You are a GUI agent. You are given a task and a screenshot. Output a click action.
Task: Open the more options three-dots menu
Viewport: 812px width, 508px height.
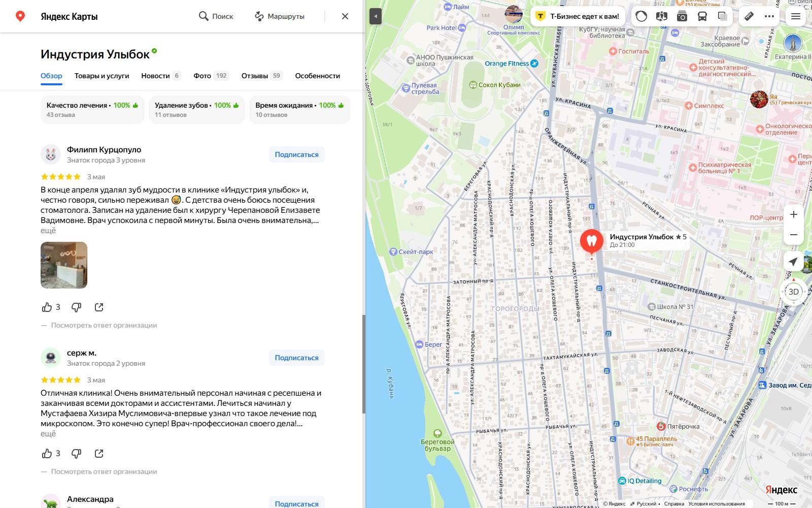769,16
